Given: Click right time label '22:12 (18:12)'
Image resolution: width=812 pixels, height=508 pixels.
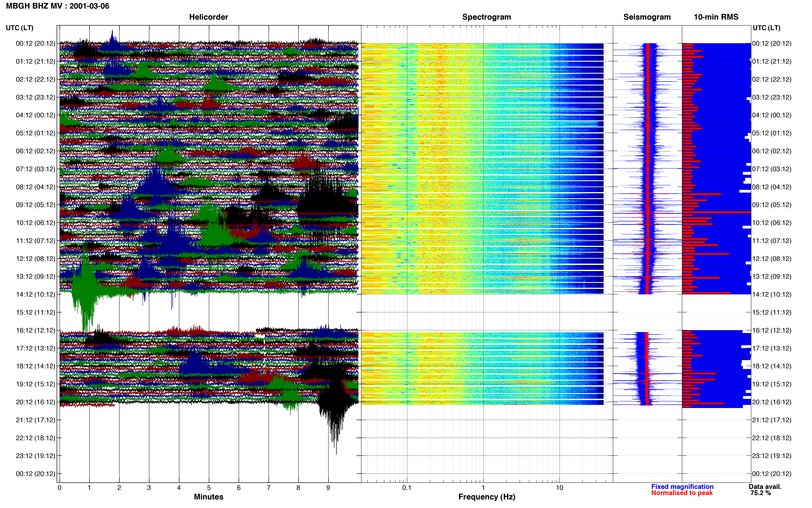Looking at the screenshot, I should 772,438.
